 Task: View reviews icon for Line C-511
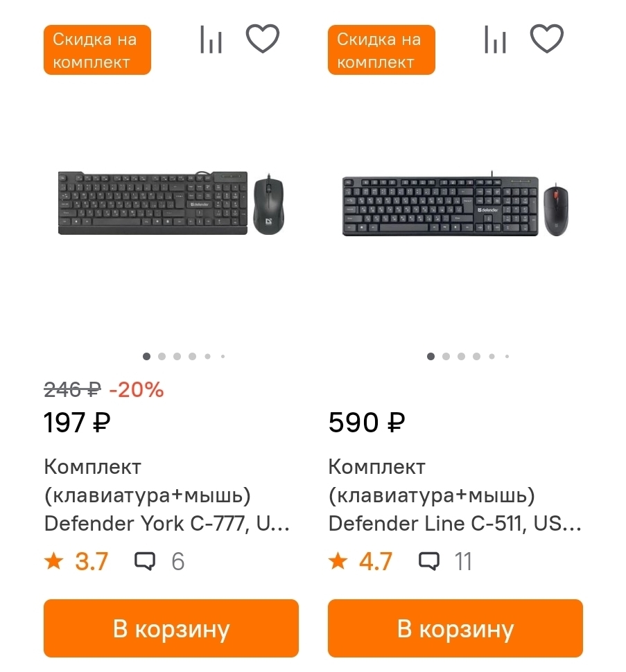click(429, 560)
